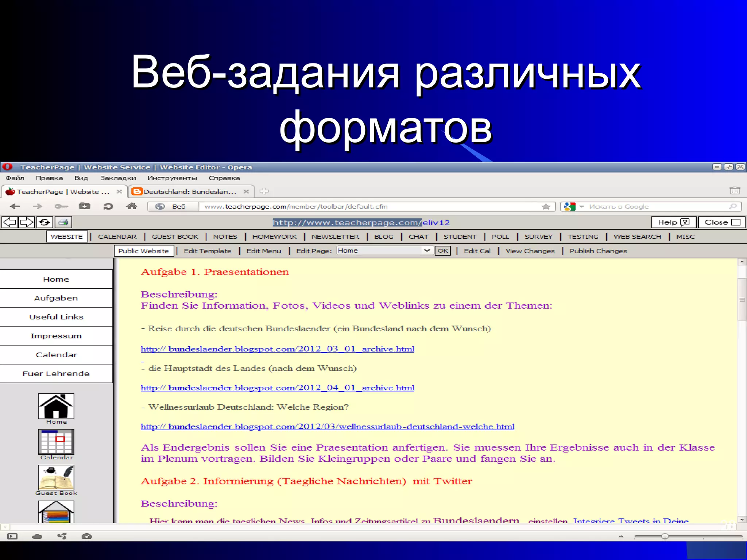Click TeacherPage toolbar back arrow

(10, 222)
